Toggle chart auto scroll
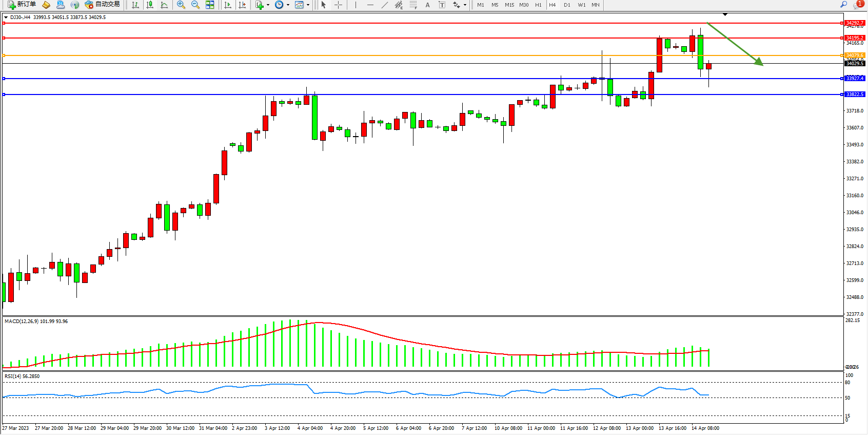 pos(228,5)
